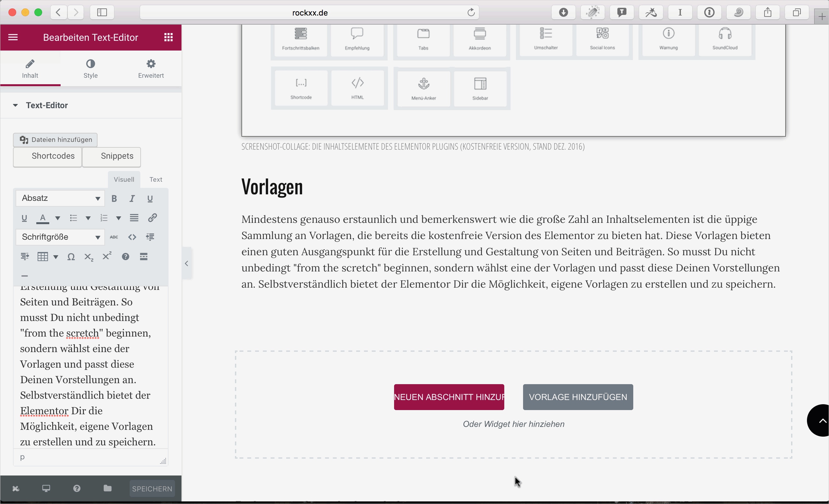Insert a special character with the Omega icon

click(71, 257)
